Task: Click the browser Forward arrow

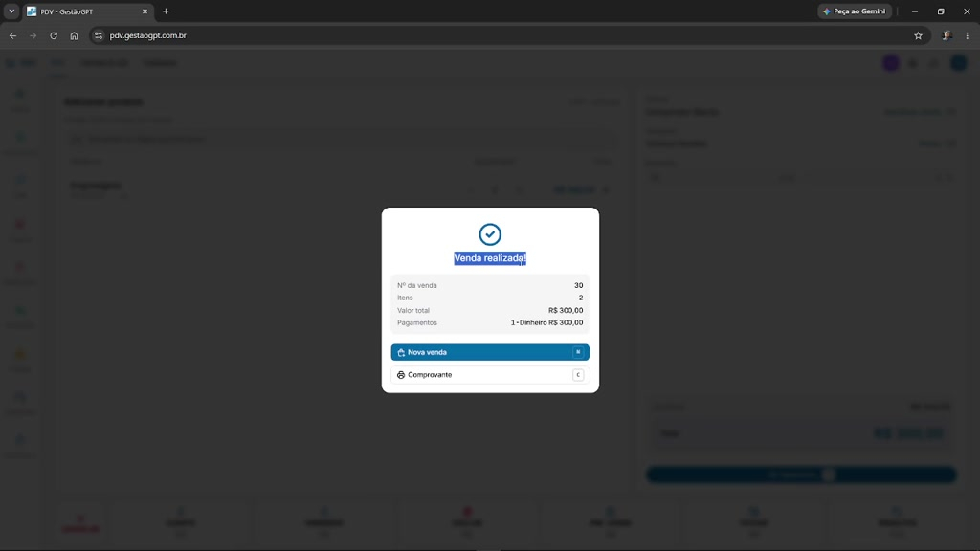Action: point(33,35)
